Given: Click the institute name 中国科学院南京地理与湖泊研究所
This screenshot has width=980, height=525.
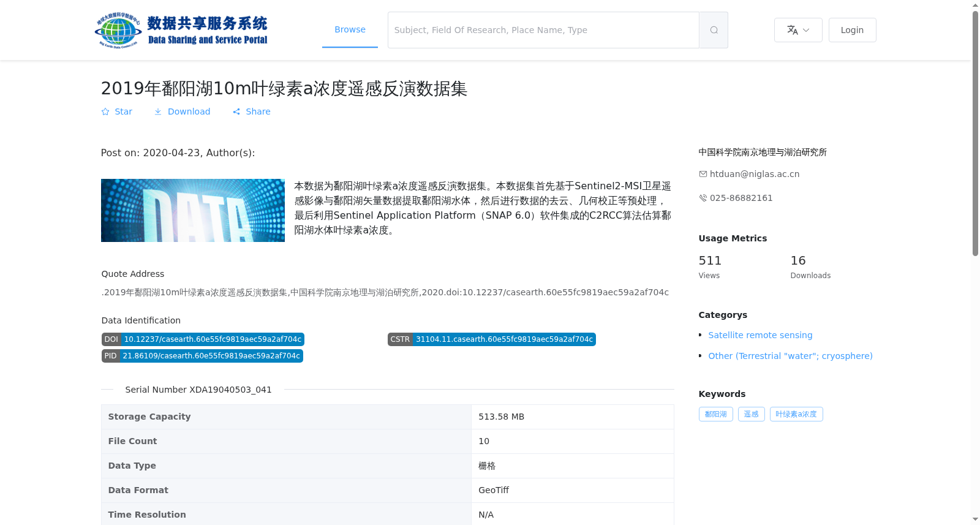Looking at the screenshot, I should point(763,152).
